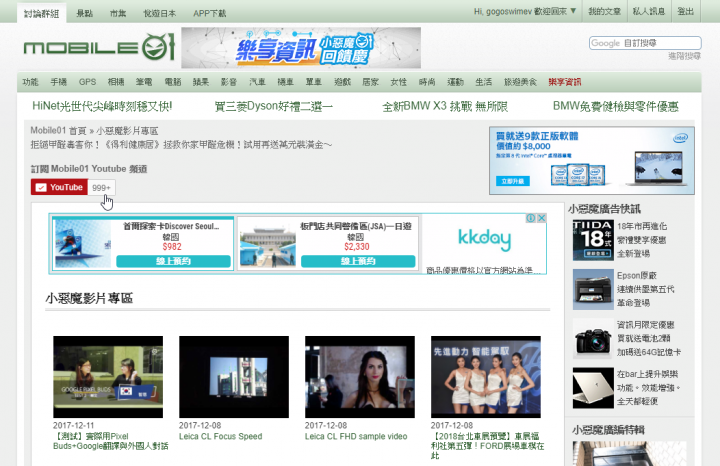
Task: Select the 討論群組 tab
Action: pyautogui.click(x=42, y=13)
